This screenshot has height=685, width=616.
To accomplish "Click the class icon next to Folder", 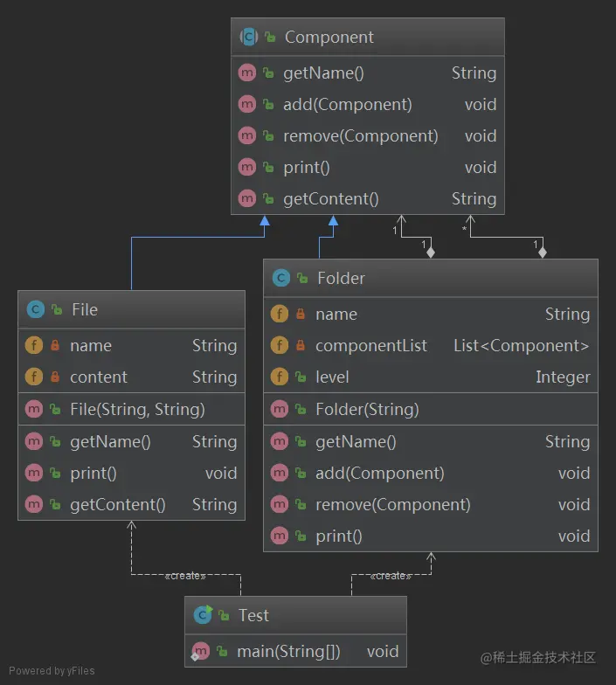I will tap(281, 278).
